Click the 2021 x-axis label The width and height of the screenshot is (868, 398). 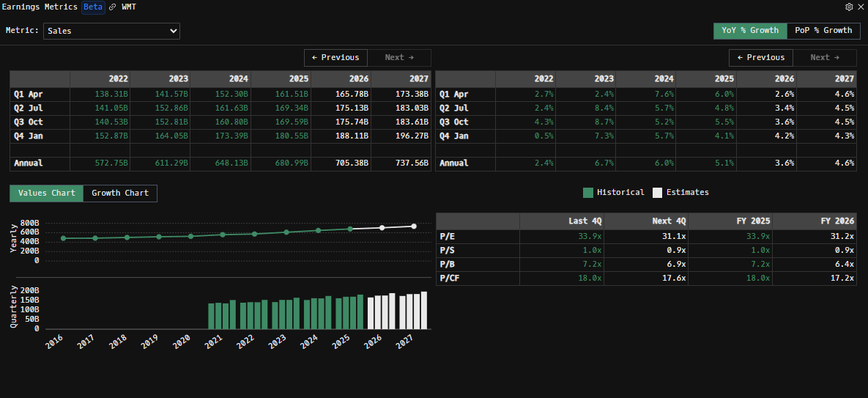(x=213, y=343)
